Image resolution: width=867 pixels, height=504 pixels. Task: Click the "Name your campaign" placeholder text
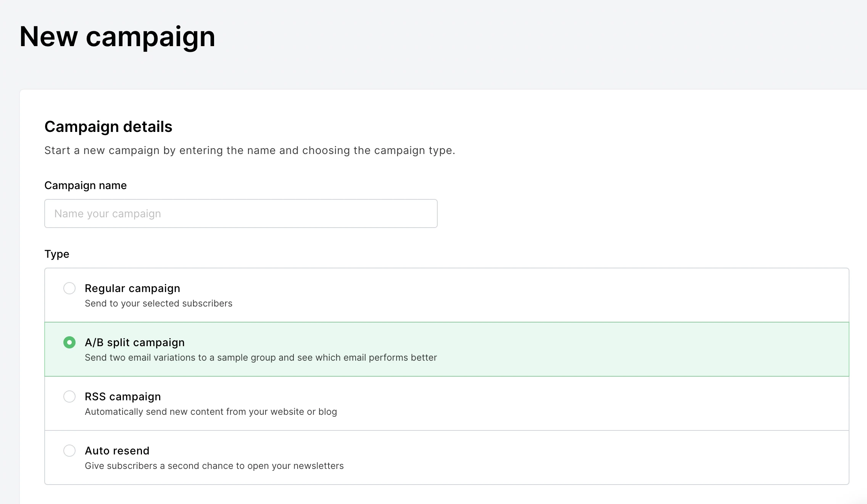coord(108,213)
